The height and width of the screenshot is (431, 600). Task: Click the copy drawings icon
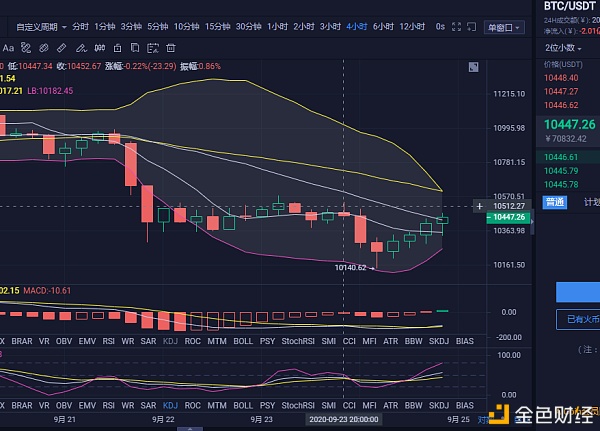point(135,48)
